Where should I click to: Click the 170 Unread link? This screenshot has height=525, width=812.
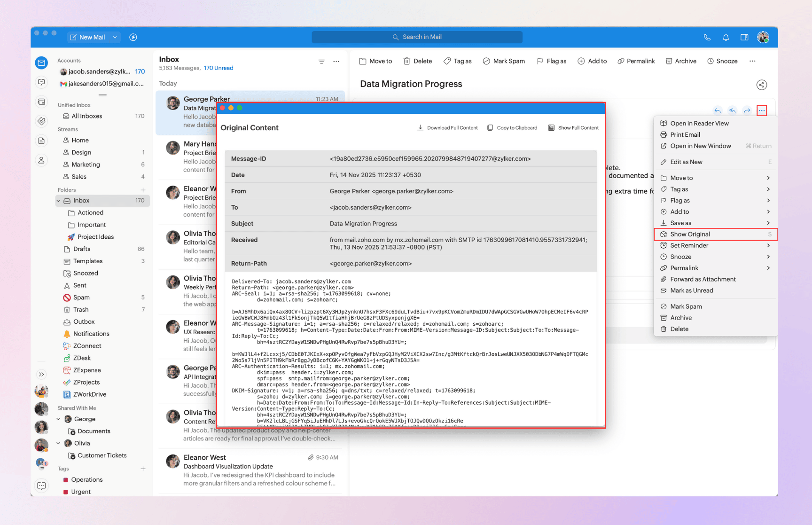coord(219,68)
